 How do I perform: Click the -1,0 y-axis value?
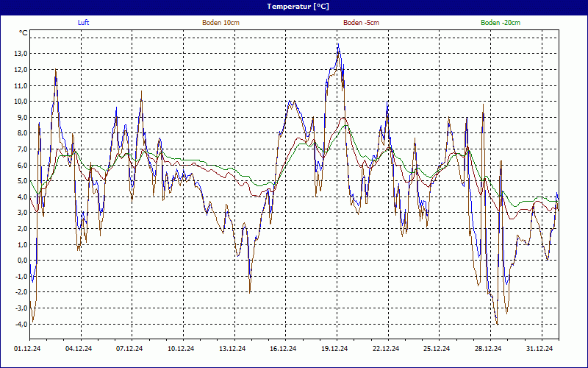click(21, 277)
